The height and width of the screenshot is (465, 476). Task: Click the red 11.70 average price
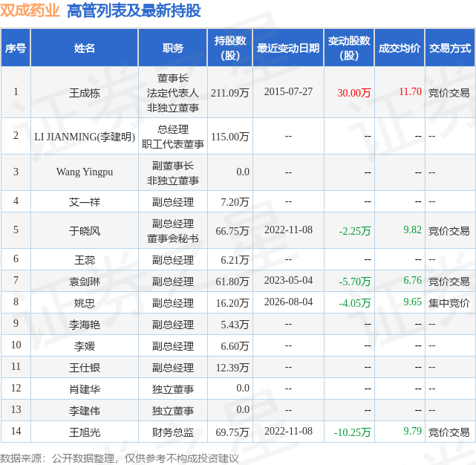[x=410, y=91]
